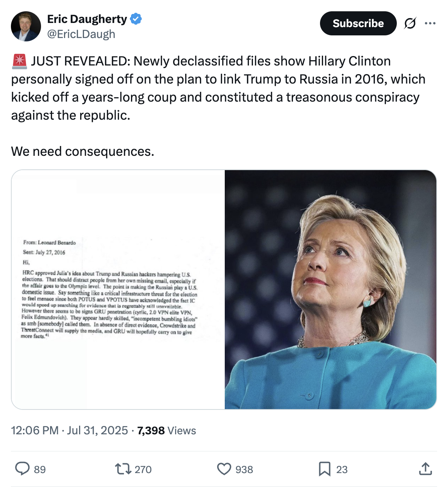
Task: Click the 270 reposts count
Action: click(x=143, y=469)
